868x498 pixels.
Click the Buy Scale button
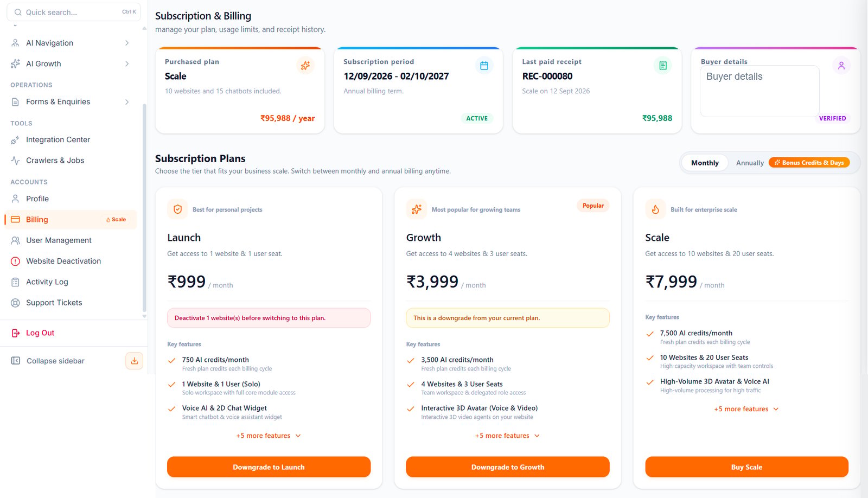click(x=746, y=467)
